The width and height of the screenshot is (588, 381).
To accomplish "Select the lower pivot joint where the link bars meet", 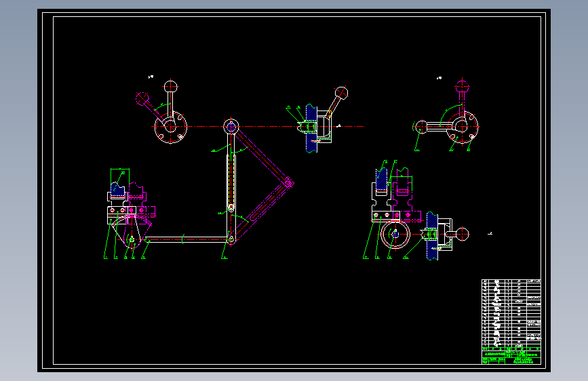I will [x=231, y=239].
